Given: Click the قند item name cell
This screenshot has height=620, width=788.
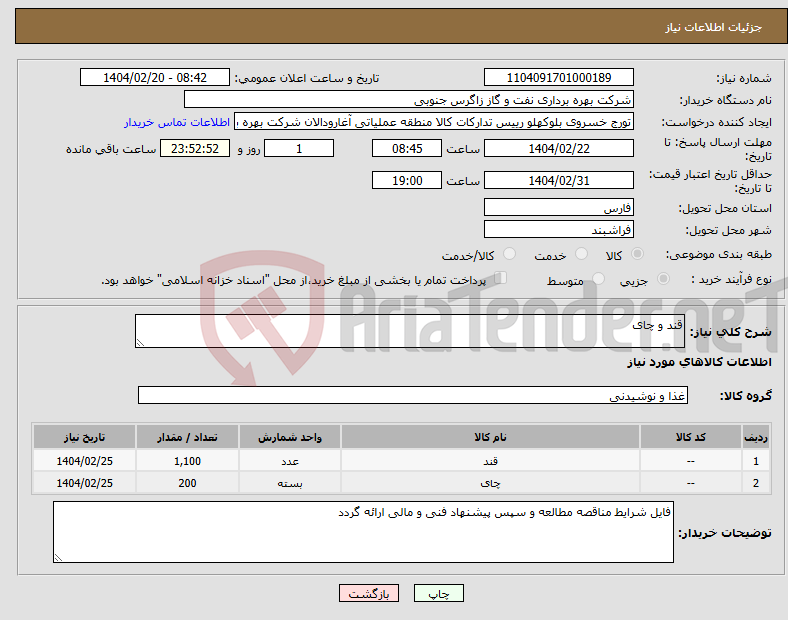Looking at the screenshot, I should 490,461.
